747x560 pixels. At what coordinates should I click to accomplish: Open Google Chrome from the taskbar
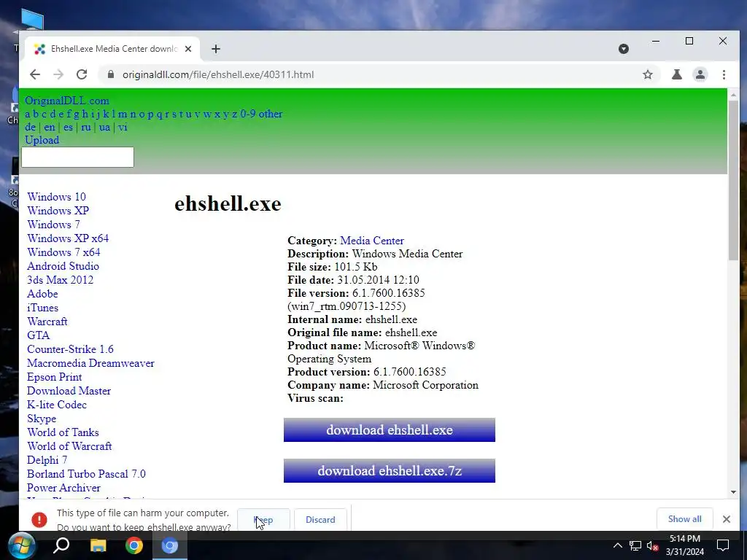click(134, 545)
